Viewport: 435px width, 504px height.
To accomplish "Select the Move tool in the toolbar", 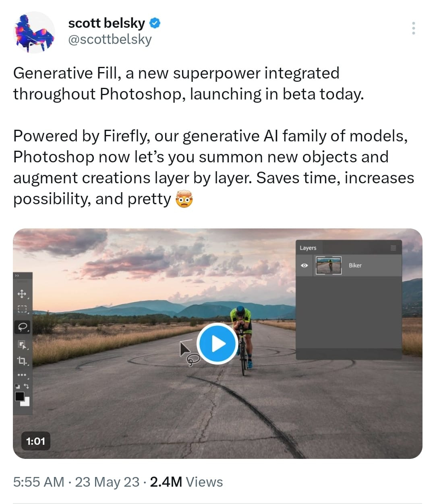I will 22,294.
